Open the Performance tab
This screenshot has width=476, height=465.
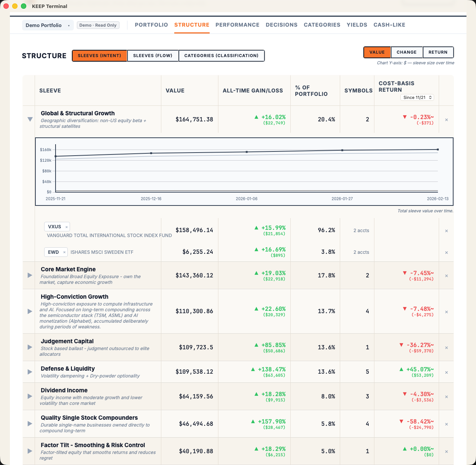tap(237, 25)
